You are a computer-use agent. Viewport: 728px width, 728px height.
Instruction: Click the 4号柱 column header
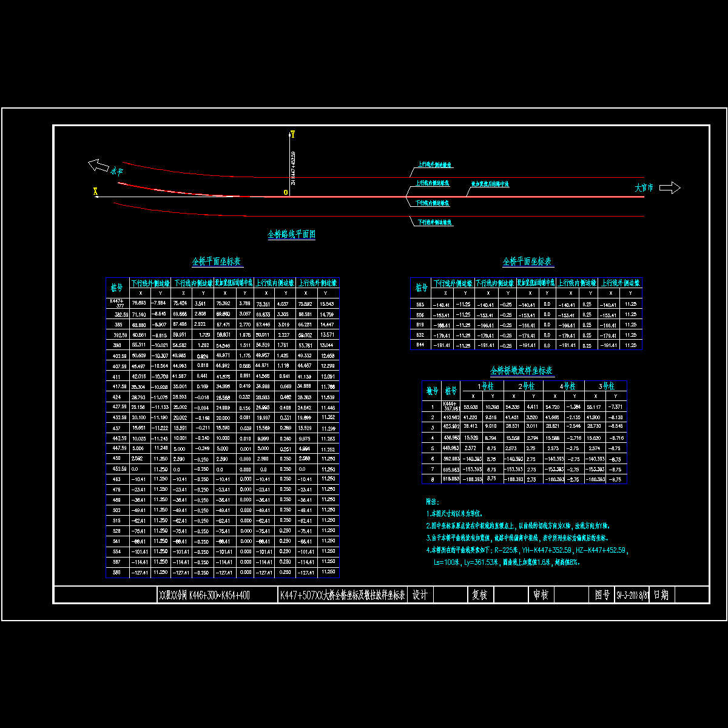(564, 386)
